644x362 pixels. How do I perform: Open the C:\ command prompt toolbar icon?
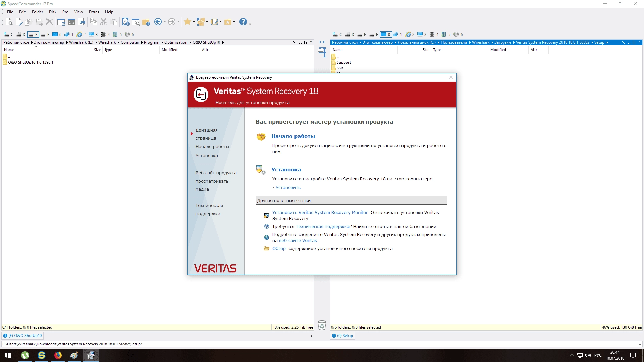[71, 22]
